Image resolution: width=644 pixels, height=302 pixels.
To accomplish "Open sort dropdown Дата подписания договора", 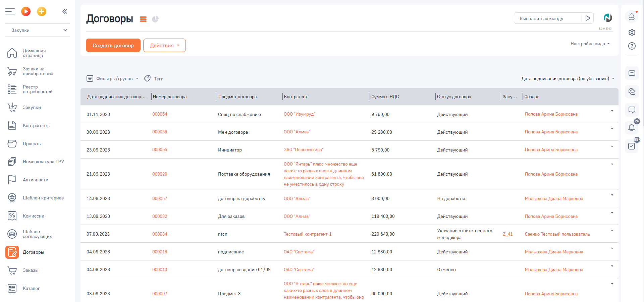I will 568,78.
